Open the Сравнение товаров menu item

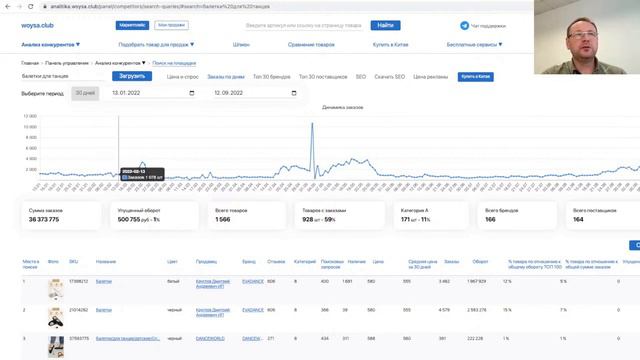pyautogui.click(x=311, y=44)
